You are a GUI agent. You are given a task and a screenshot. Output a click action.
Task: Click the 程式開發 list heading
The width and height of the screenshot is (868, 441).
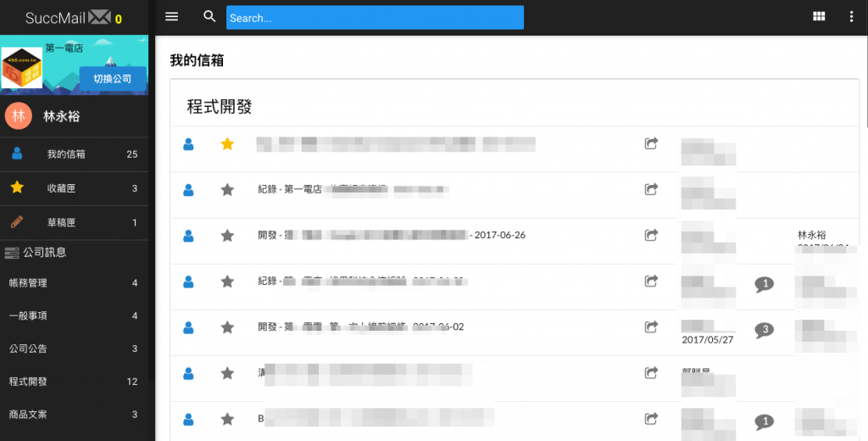click(220, 106)
